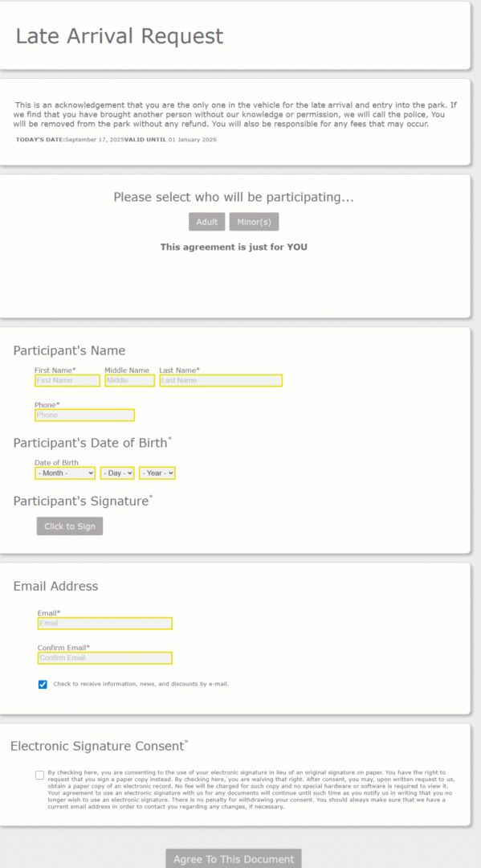Click the Electronic Signature Consent heading
Viewport: 481px width, 868px height.
coord(99,746)
